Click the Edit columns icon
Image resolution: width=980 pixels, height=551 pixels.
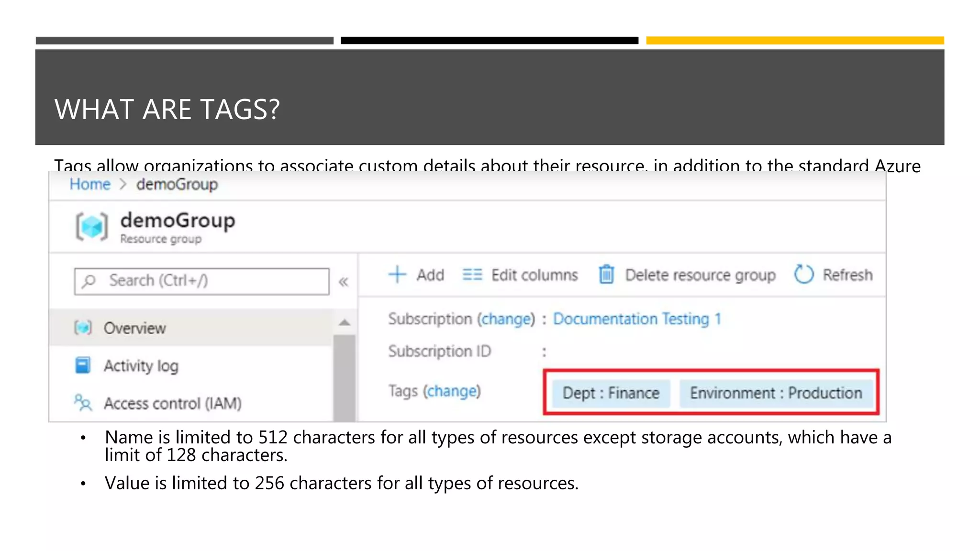472,275
